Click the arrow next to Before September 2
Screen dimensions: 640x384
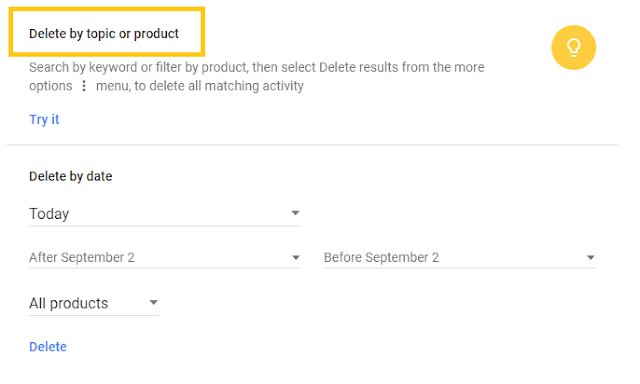tap(590, 257)
